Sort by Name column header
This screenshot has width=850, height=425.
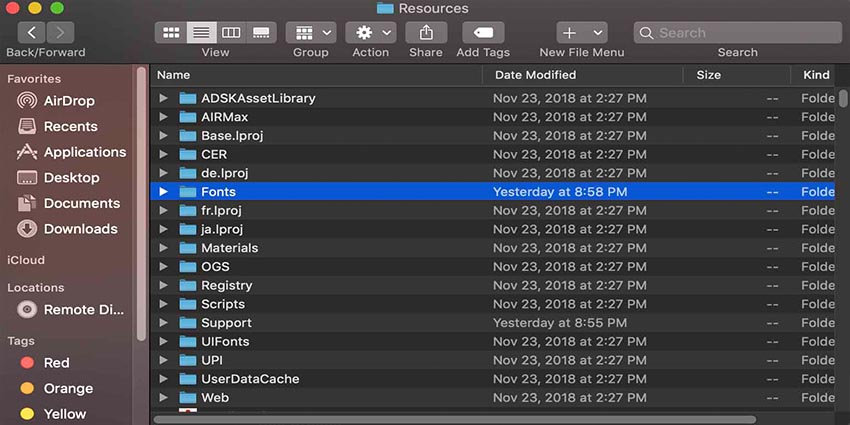(174, 75)
